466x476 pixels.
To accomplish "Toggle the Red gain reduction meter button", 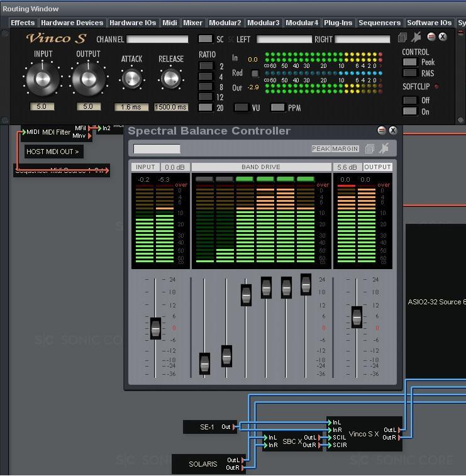I will click(255, 73).
